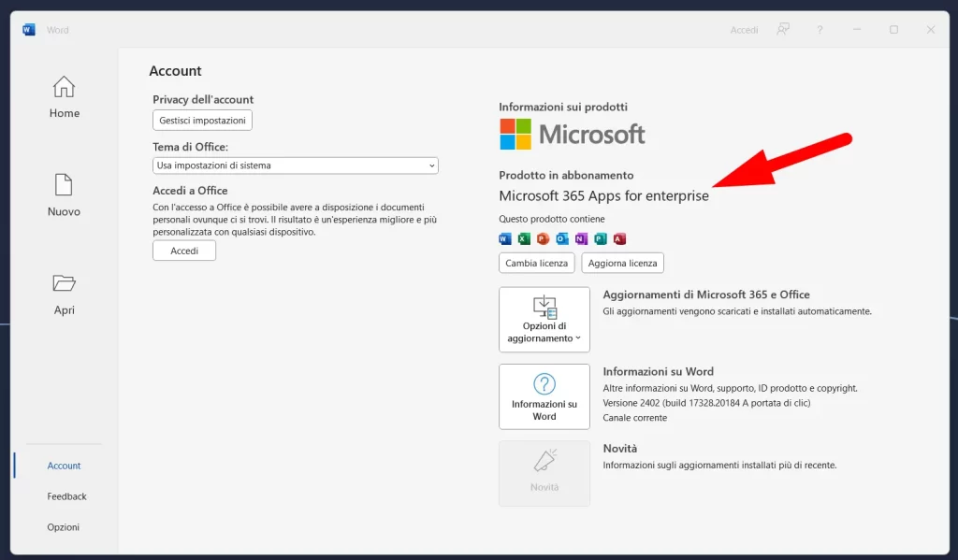This screenshot has height=560, width=958.
Task: Click the Prodotto in abbonamento label
Action: pyautogui.click(x=566, y=175)
